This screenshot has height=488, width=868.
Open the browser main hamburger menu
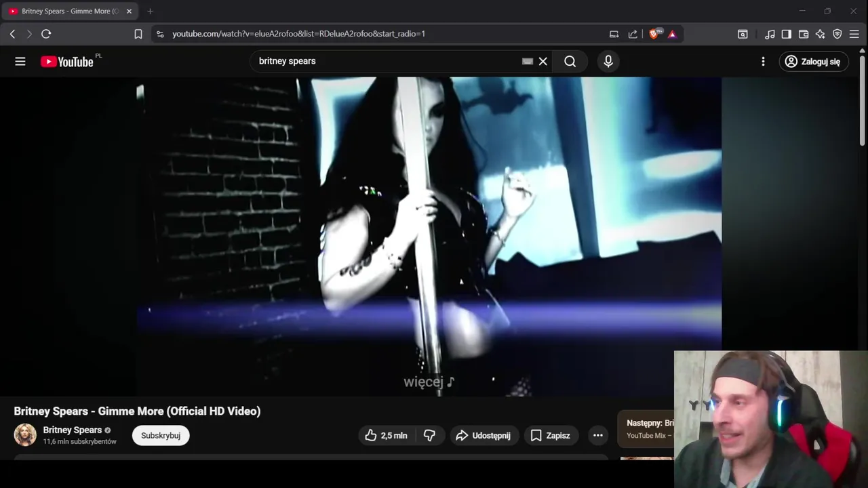854,34
